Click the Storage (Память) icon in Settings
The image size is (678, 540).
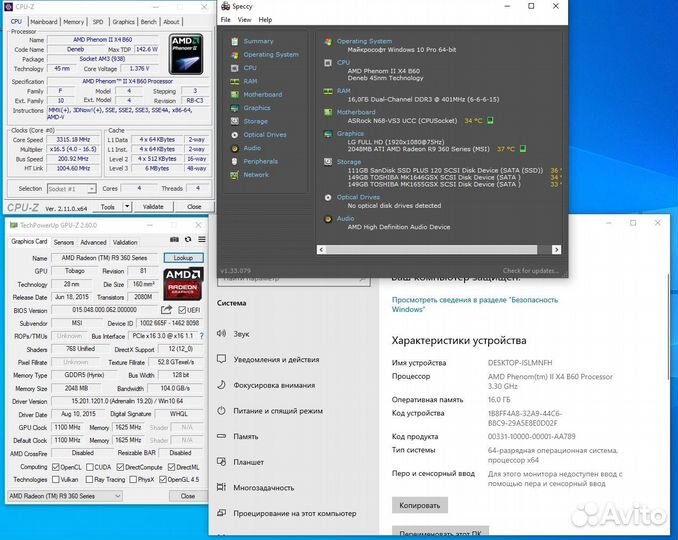coord(221,436)
